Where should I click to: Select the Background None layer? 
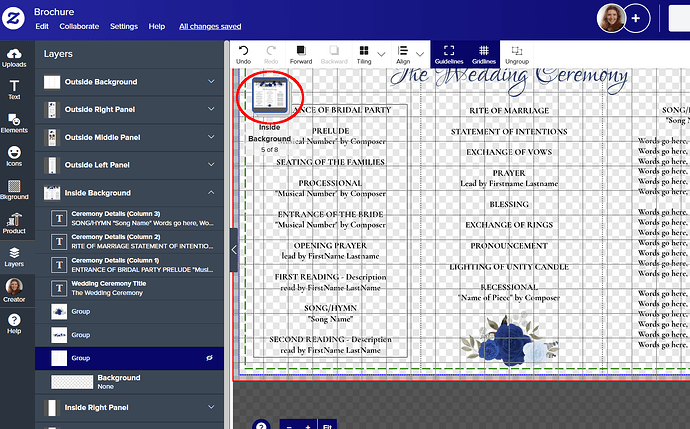point(129,381)
